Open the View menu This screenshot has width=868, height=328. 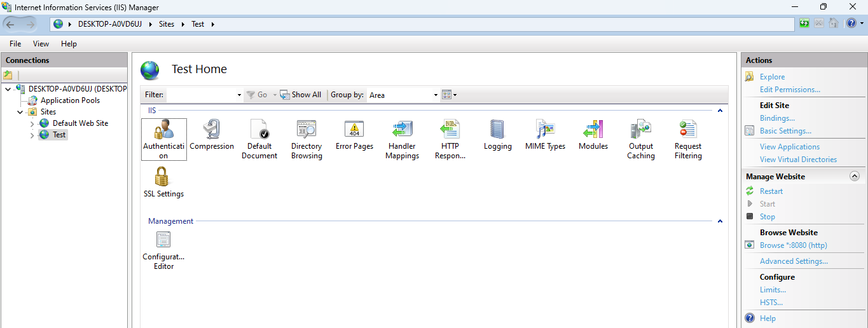41,44
